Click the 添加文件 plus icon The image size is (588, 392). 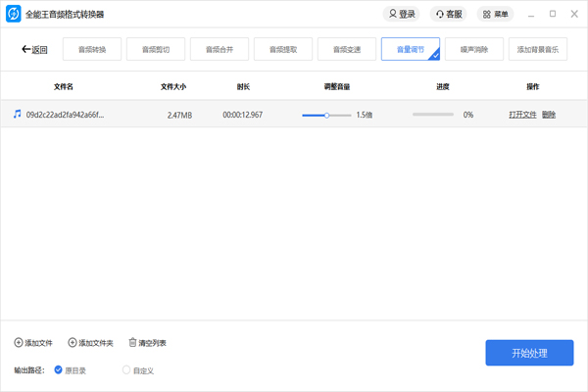(x=18, y=343)
